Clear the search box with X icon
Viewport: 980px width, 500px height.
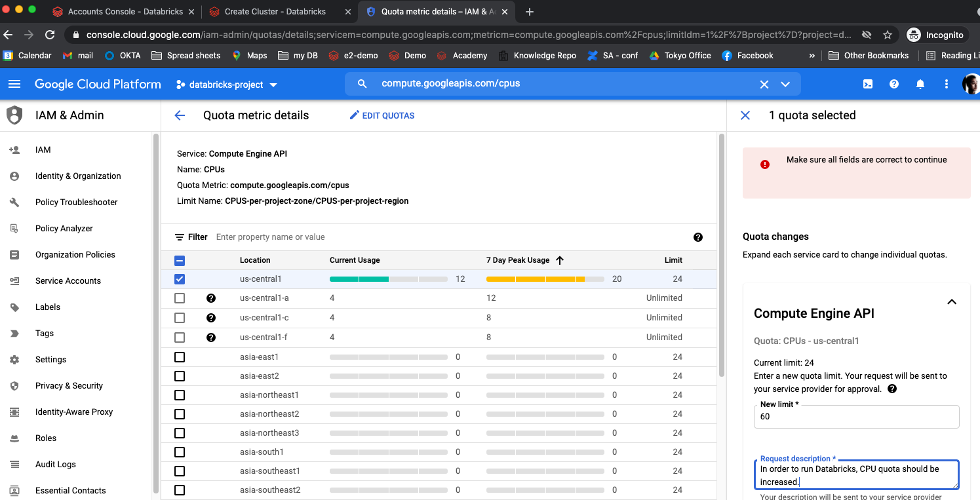point(764,84)
